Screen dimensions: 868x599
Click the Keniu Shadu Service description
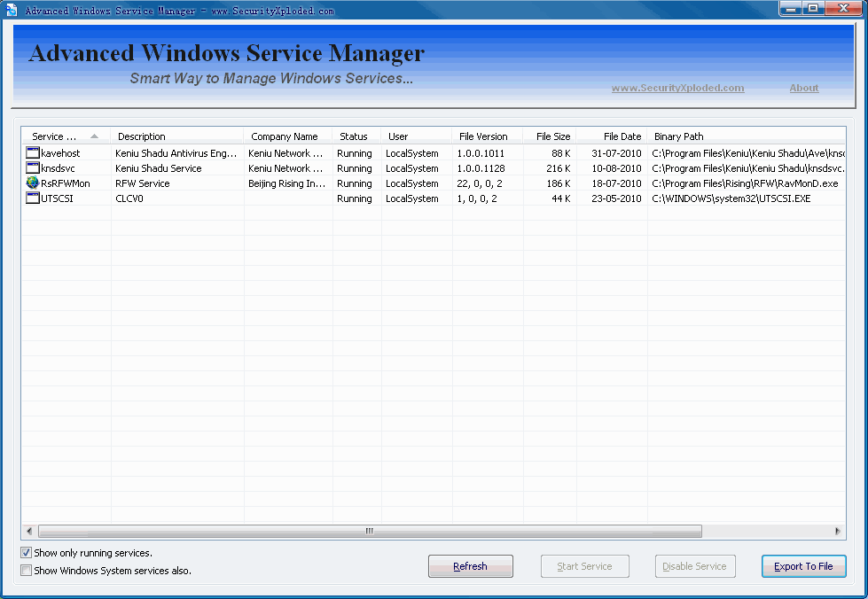click(x=159, y=168)
